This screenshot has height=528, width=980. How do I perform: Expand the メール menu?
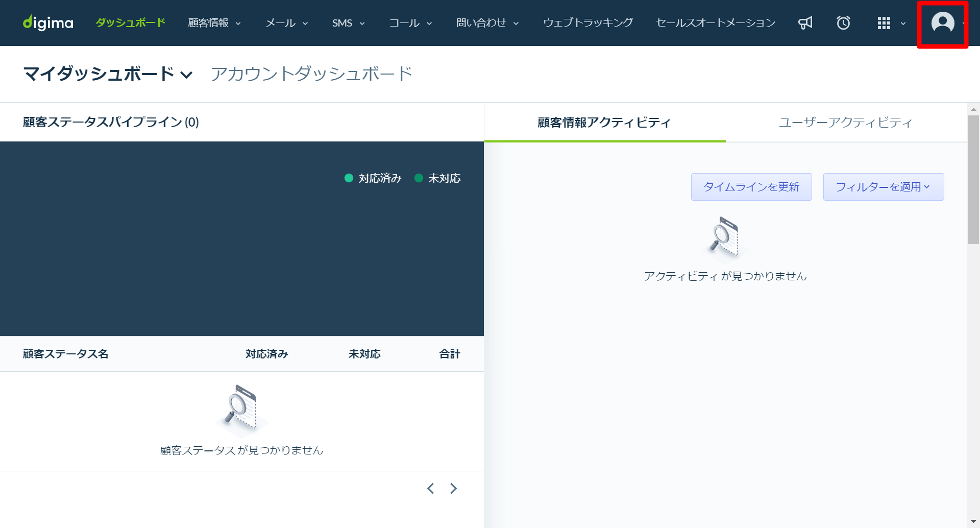click(x=287, y=23)
